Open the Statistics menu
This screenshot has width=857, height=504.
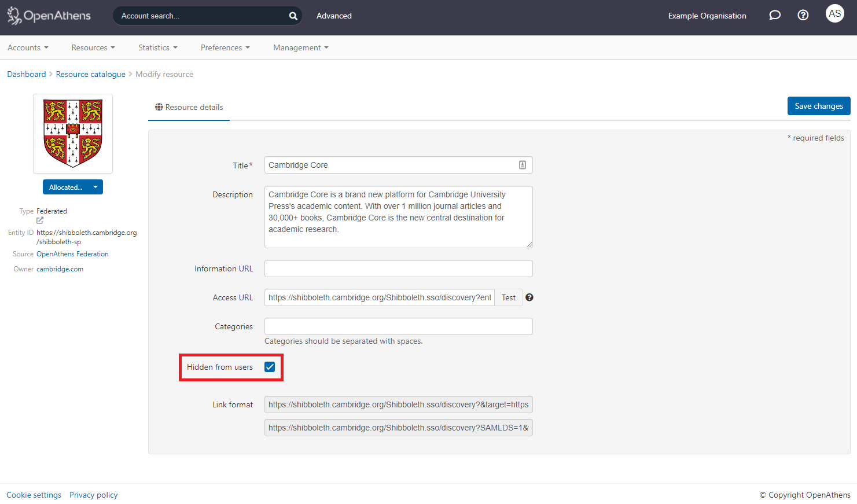[157, 47]
